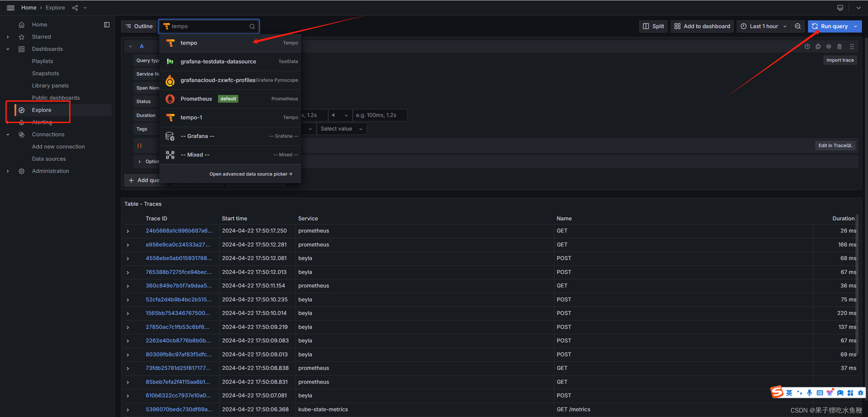Click the zoom out time range icon
868x417 pixels.
[798, 26]
